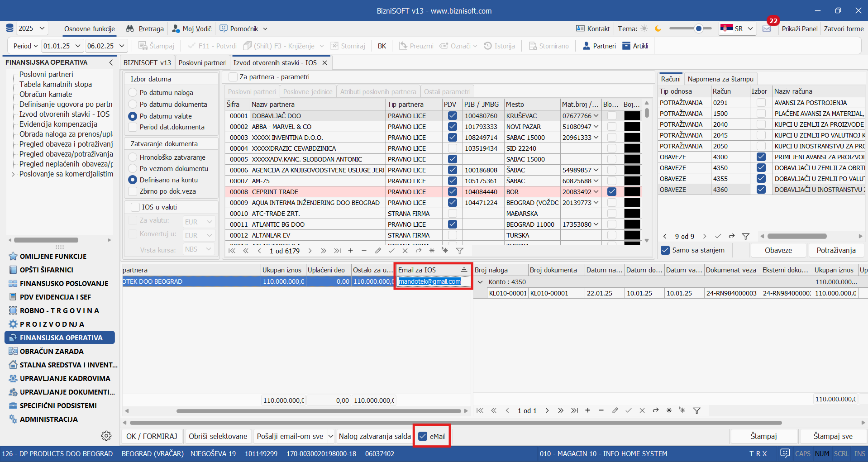868x462 pixels.
Task: Enable the IOS u valuti checkbox
Action: point(135,207)
